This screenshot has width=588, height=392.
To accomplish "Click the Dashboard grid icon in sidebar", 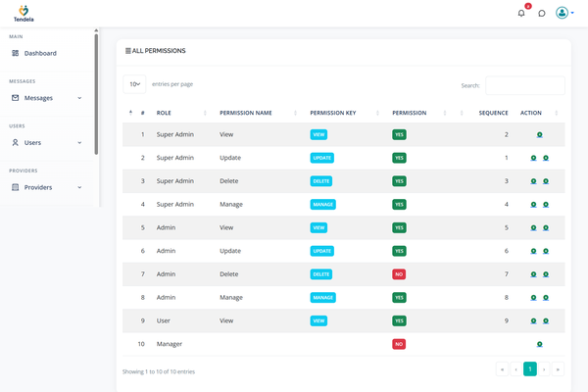I will 16,53.
